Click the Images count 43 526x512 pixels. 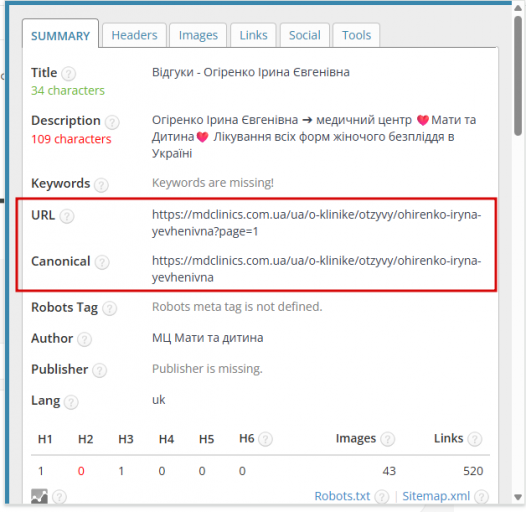tap(389, 471)
